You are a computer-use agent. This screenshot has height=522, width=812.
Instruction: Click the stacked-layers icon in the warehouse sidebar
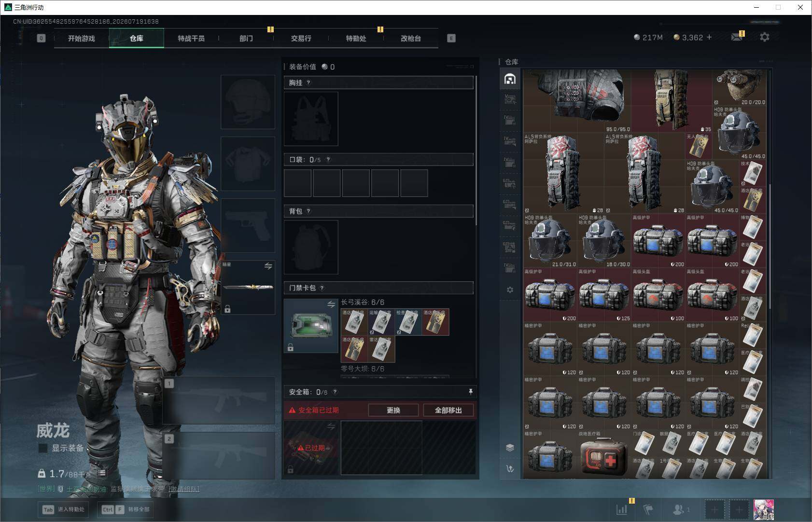(x=510, y=448)
